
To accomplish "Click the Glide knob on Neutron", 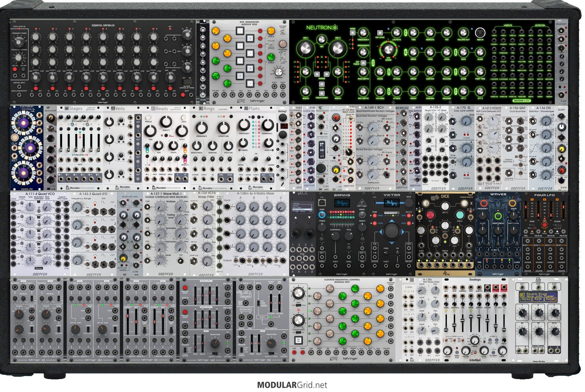I will click(x=480, y=52).
